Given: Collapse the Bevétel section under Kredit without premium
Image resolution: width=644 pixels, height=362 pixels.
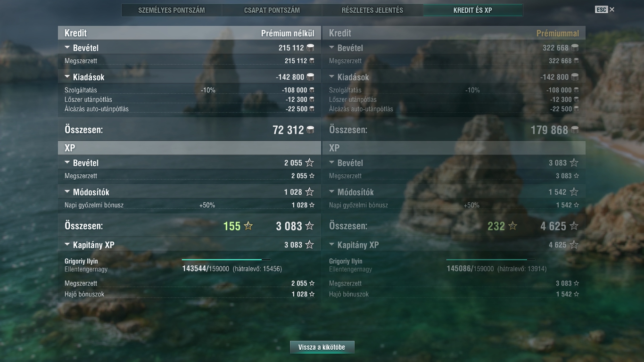Looking at the screenshot, I should [x=67, y=48].
